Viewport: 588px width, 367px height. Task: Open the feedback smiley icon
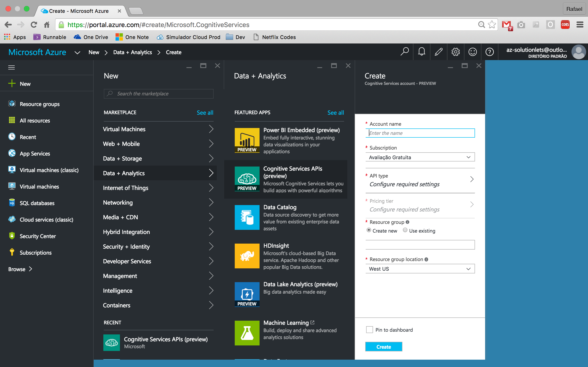tap(473, 52)
